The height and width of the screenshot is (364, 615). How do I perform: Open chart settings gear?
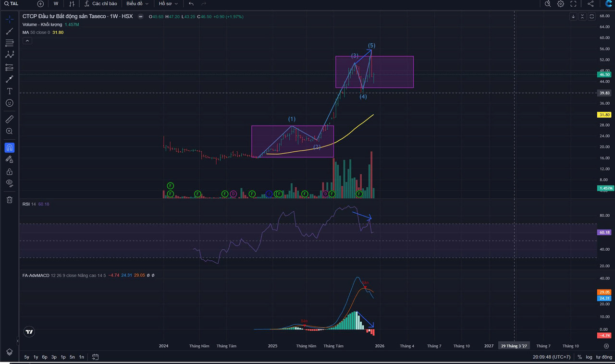tap(561, 3)
